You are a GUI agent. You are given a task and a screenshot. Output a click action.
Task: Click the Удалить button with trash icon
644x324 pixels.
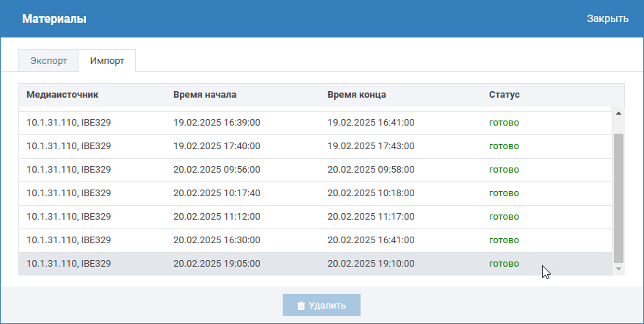(321, 305)
